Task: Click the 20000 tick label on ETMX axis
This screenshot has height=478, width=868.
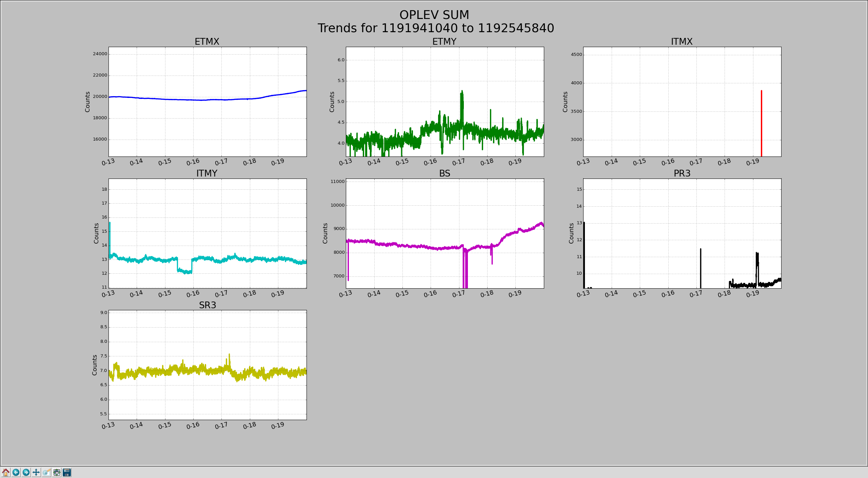Action: coord(100,97)
